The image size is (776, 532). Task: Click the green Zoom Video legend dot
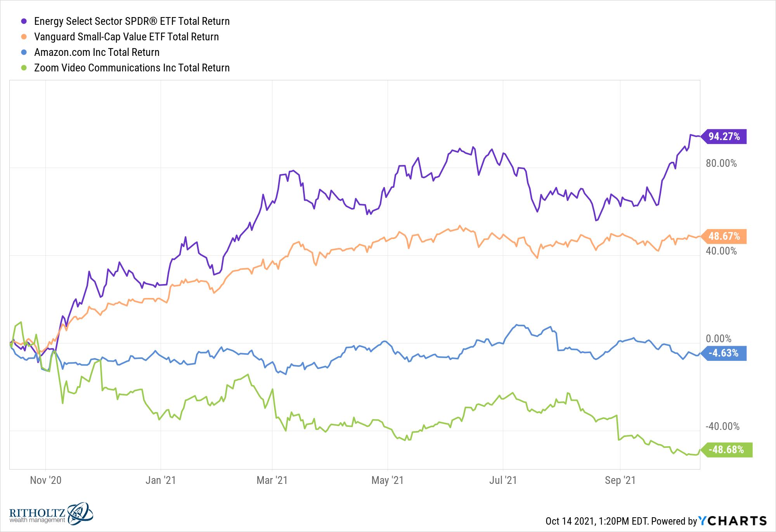point(24,68)
